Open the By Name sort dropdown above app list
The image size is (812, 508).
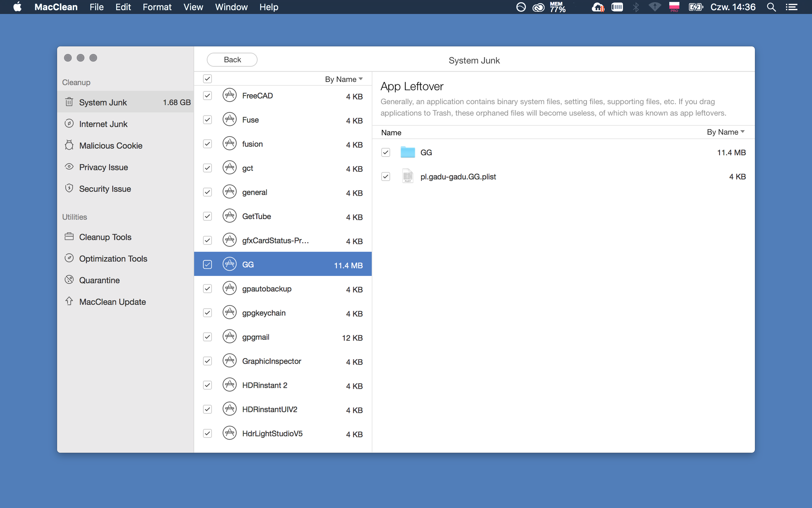coord(344,79)
